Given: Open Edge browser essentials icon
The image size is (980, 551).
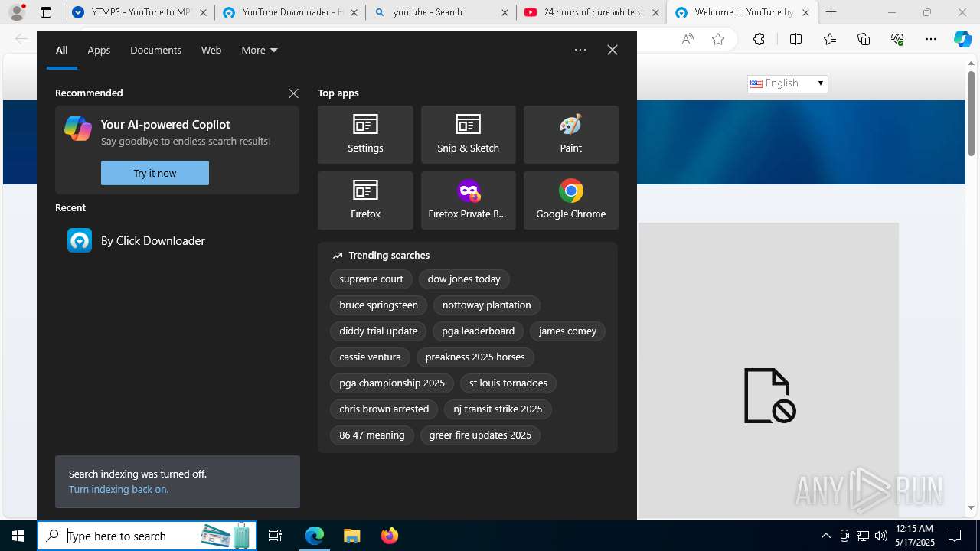Looking at the screenshot, I should coord(897,39).
